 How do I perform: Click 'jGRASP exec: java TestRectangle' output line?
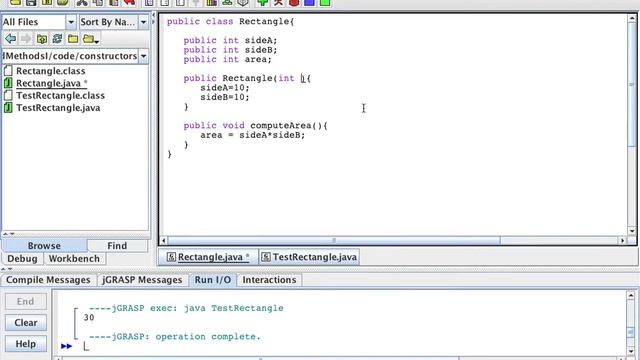[186, 308]
